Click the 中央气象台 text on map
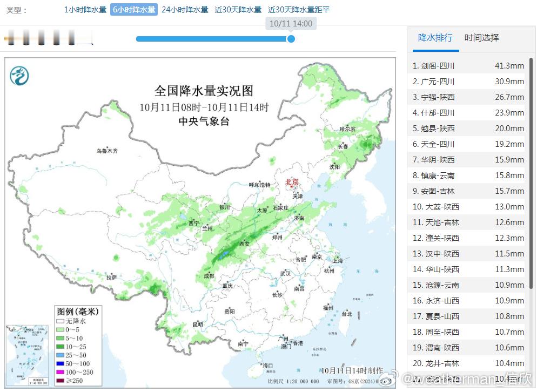The image size is (537, 392). tap(204, 121)
